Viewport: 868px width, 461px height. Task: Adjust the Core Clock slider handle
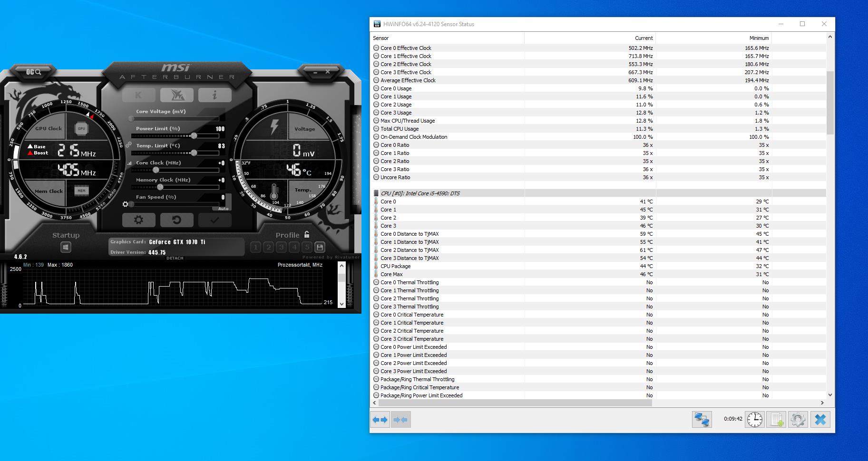point(156,170)
